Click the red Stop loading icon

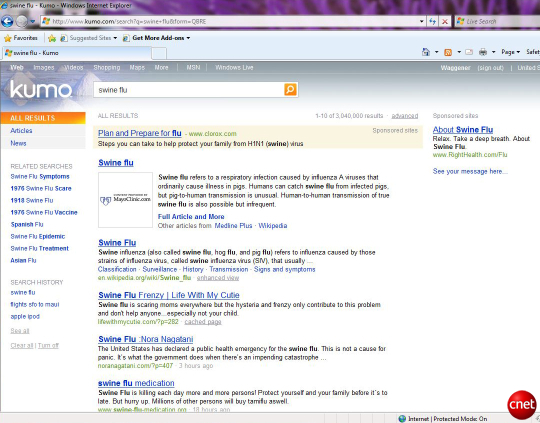[445, 21]
